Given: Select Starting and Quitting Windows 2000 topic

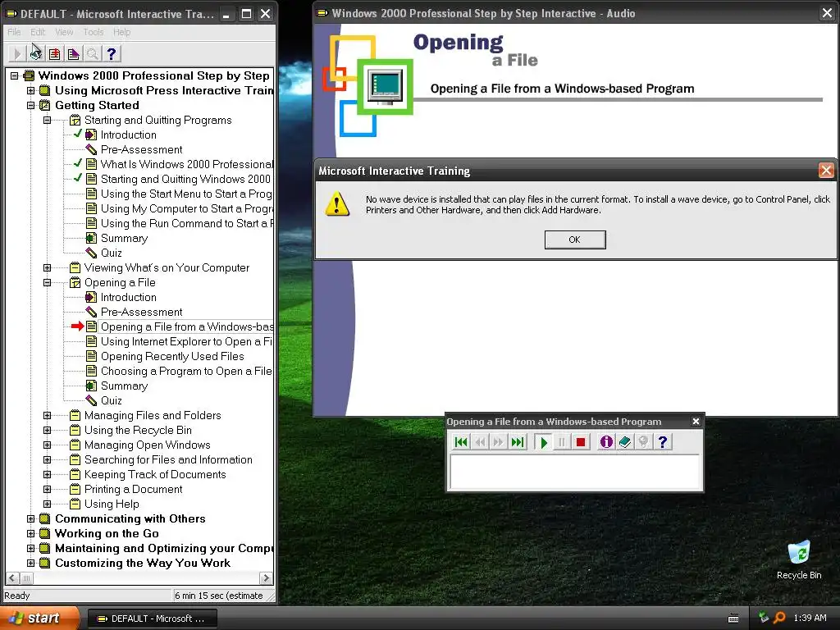Looking at the screenshot, I should (x=185, y=179).
